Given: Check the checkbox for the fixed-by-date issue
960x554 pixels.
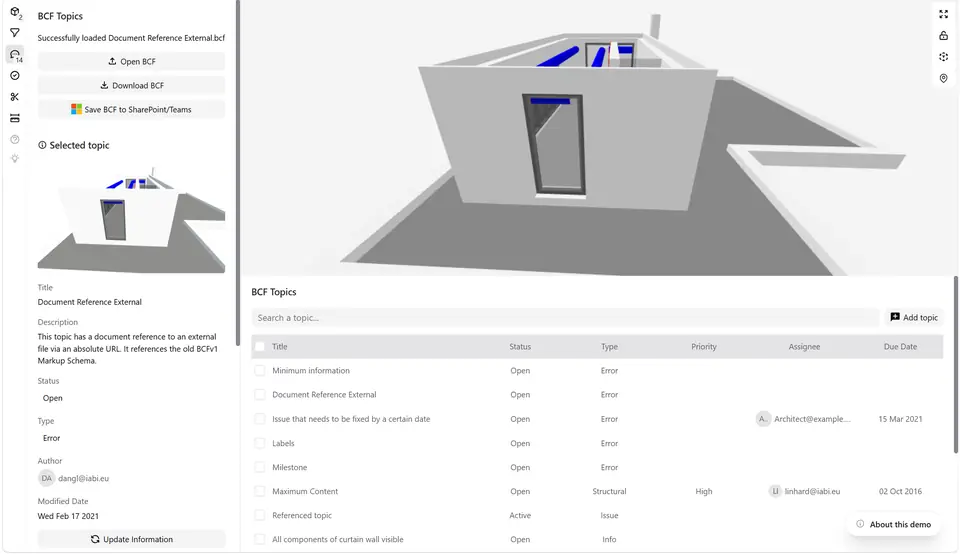Looking at the screenshot, I should (260, 419).
